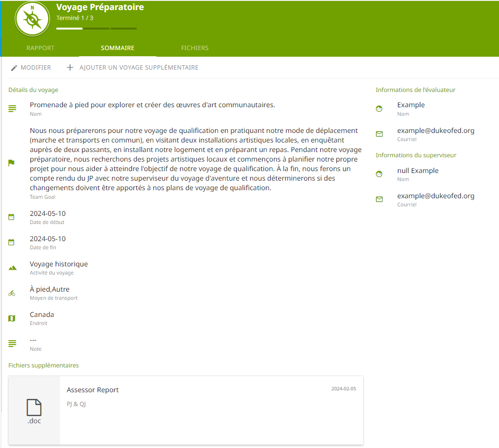Click the calendar icon for Date de fin

pyautogui.click(x=12, y=242)
